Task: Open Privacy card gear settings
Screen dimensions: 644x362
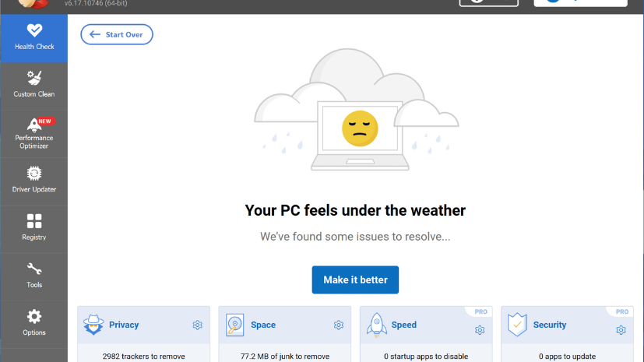Action: click(198, 325)
